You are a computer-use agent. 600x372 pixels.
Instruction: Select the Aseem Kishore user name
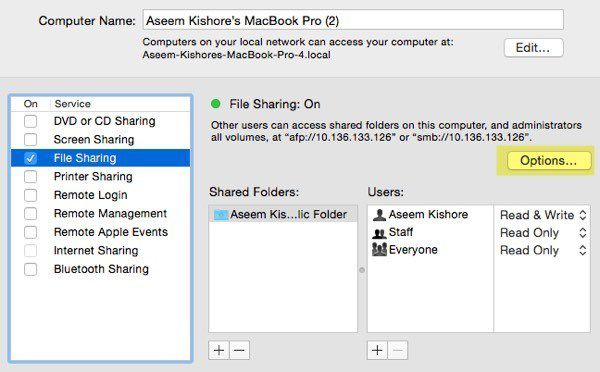[x=428, y=214]
